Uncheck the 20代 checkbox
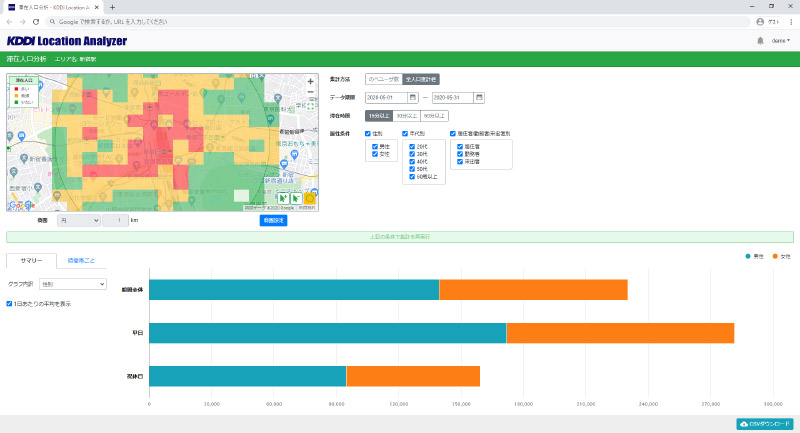 point(412,146)
